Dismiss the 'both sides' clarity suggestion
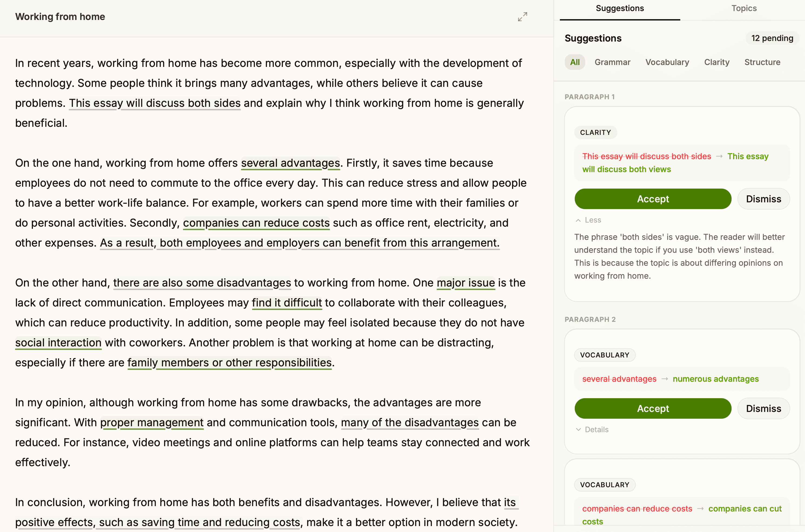 (763, 199)
